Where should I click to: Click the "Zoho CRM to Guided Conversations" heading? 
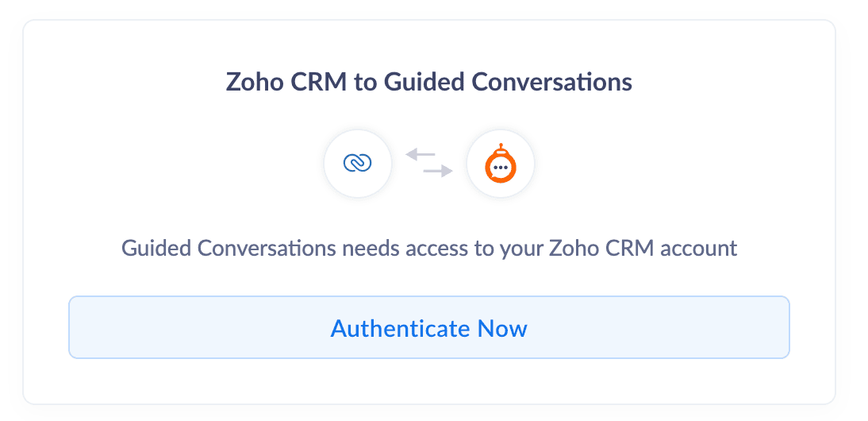[x=429, y=82]
